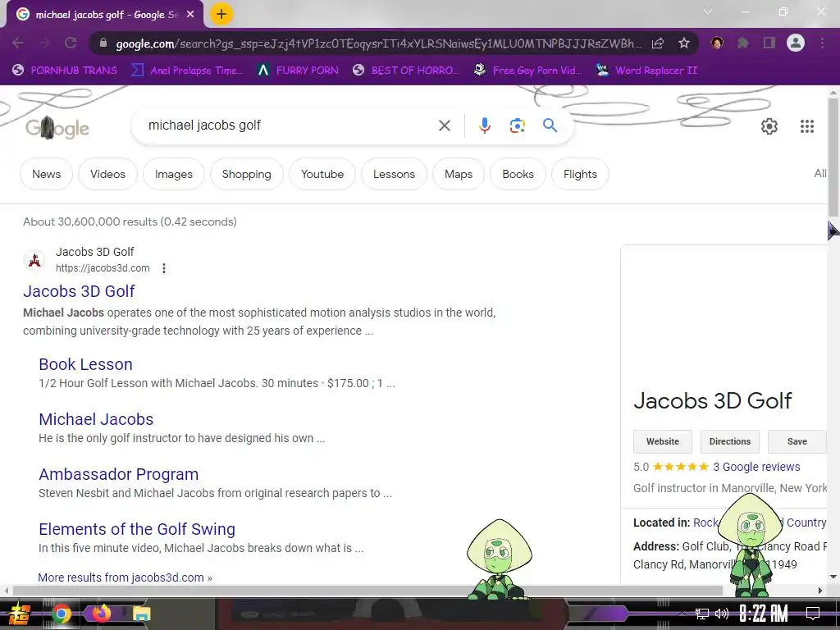The image size is (840, 630).
Task: Open Google apps grid
Action: tap(807, 126)
